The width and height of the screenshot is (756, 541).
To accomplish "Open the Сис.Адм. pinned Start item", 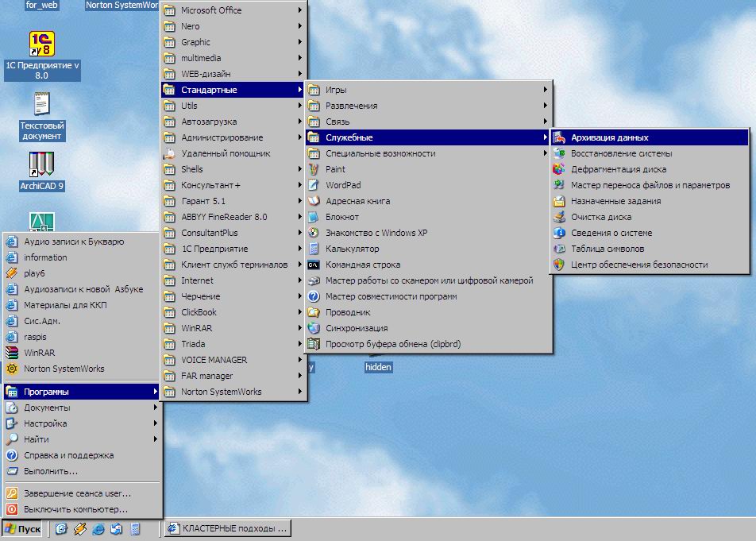I will click(x=82, y=321).
